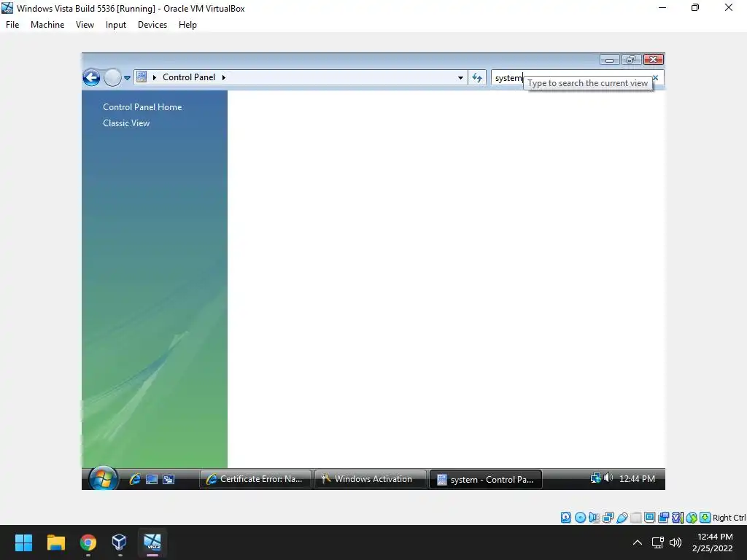Open the VirtualBox Input menu
This screenshot has height=560, width=747.
pos(116,25)
